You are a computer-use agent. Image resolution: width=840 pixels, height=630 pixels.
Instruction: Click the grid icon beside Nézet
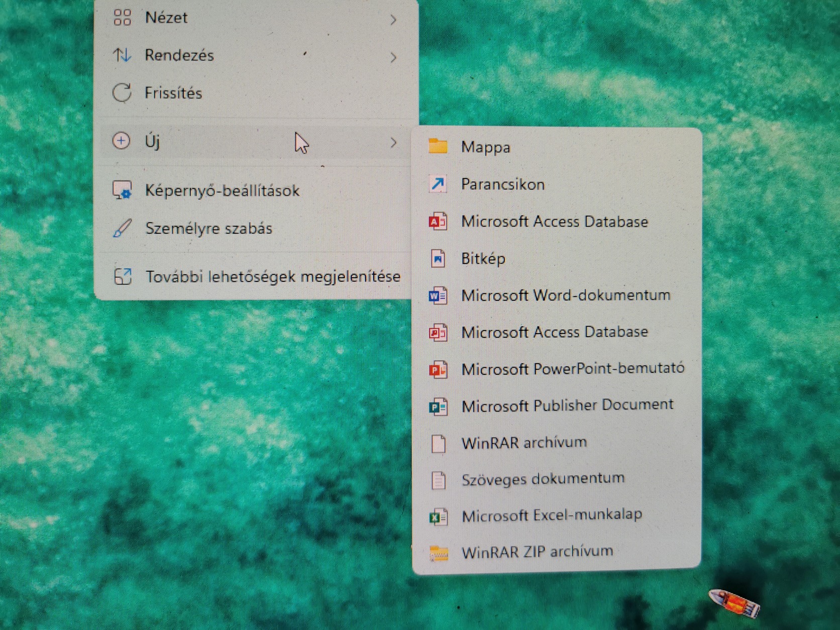(122, 18)
